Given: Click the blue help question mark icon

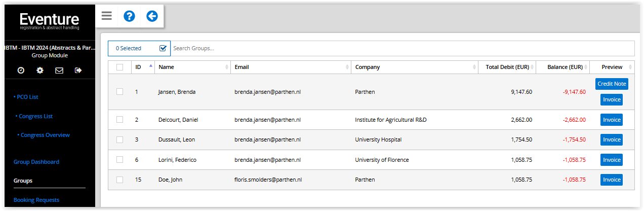Looking at the screenshot, I should pos(129,16).
